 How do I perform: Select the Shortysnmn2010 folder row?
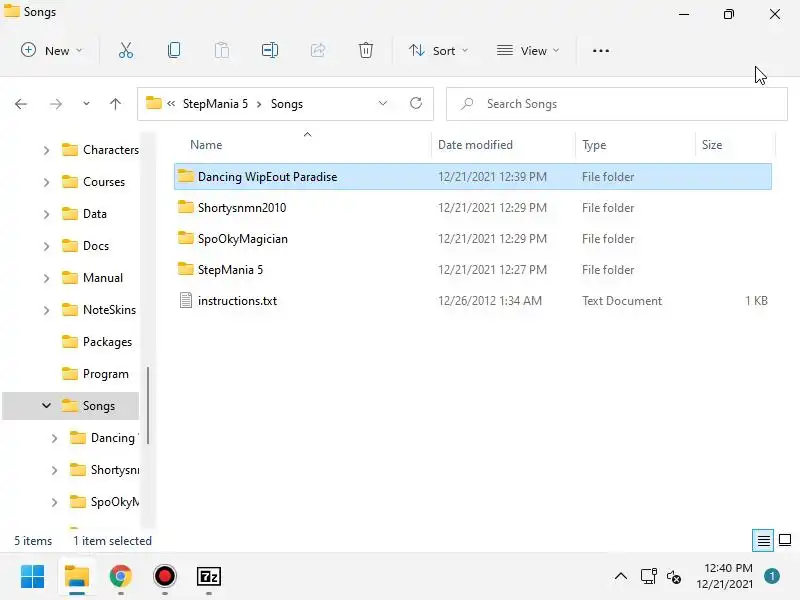(473, 208)
